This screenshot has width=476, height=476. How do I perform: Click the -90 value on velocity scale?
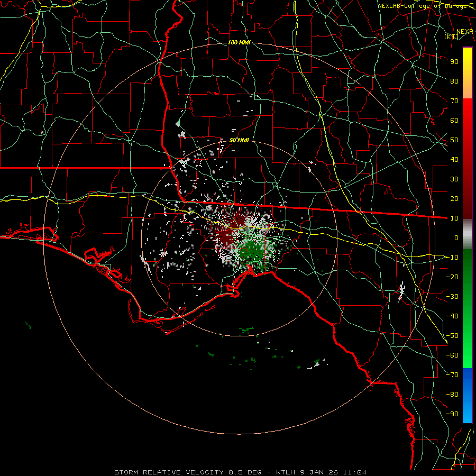click(x=452, y=414)
